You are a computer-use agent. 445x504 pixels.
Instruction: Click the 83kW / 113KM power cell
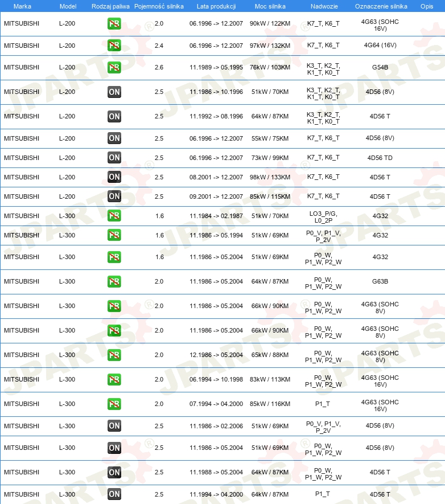point(270,379)
